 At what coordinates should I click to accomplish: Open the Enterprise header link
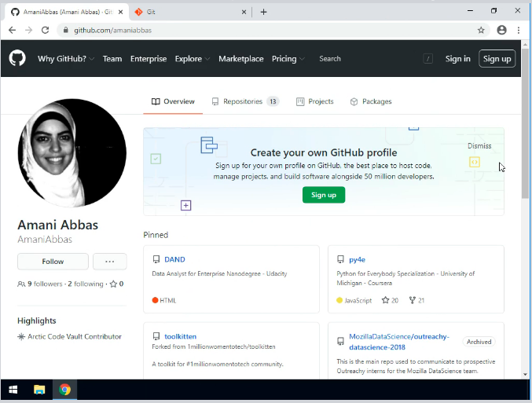tap(149, 59)
